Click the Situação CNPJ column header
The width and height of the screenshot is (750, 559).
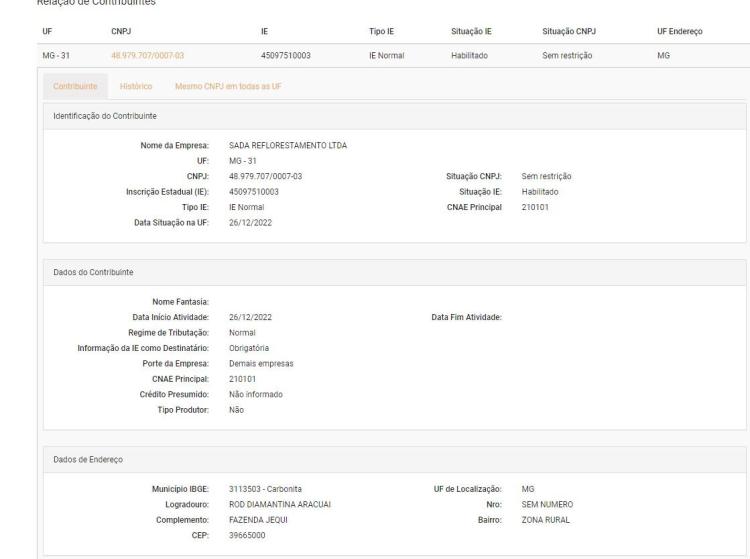pyautogui.click(x=569, y=32)
